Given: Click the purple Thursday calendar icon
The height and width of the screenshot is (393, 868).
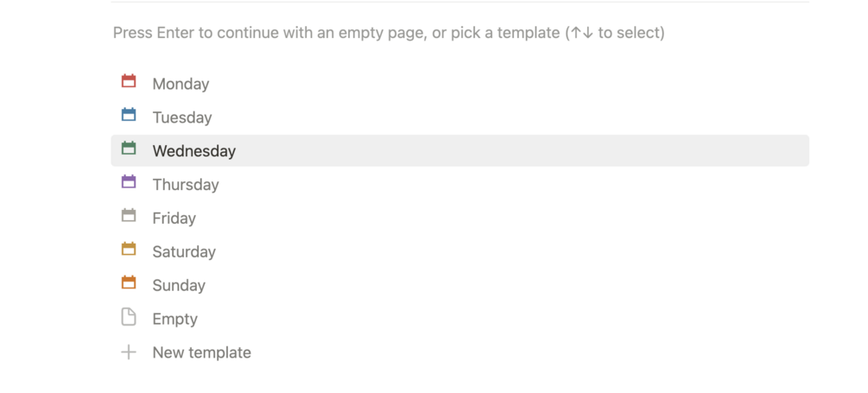Looking at the screenshot, I should [x=129, y=182].
